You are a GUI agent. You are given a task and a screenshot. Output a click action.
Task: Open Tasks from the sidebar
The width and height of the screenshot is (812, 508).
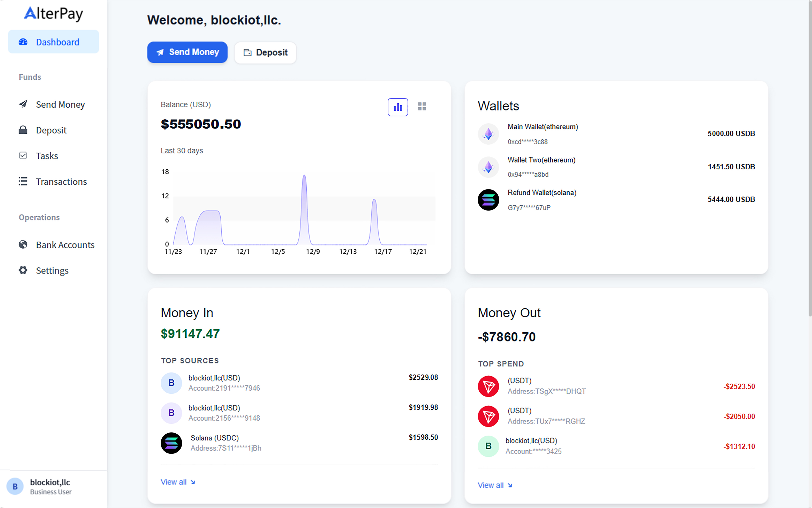47,156
